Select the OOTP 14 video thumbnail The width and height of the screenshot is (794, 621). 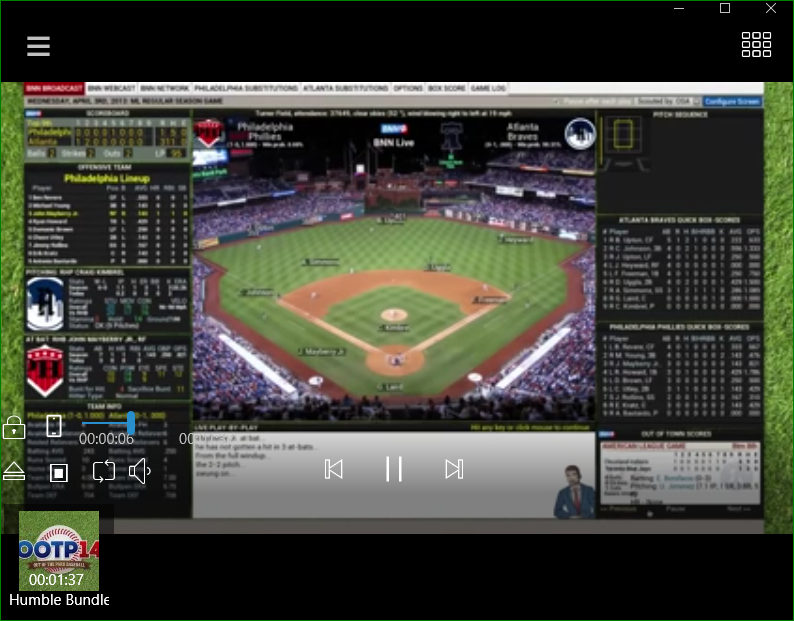[59, 551]
